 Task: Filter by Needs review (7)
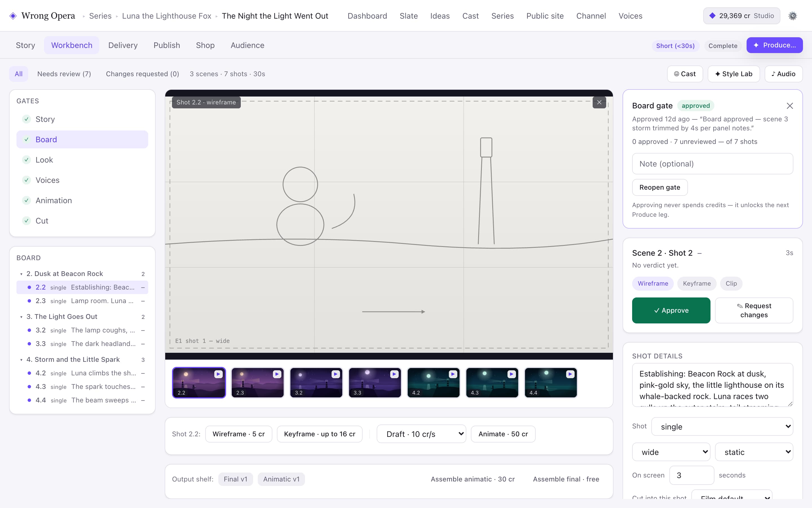tap(64, 74)
